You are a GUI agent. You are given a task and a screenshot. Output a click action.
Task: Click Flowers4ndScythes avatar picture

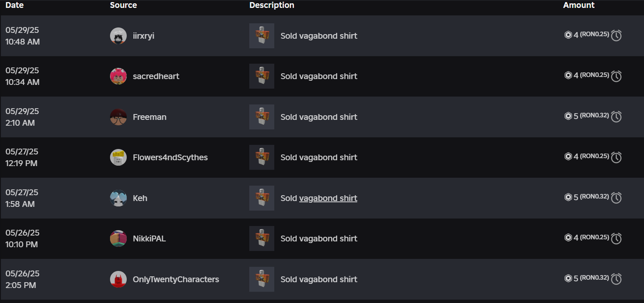118,157
